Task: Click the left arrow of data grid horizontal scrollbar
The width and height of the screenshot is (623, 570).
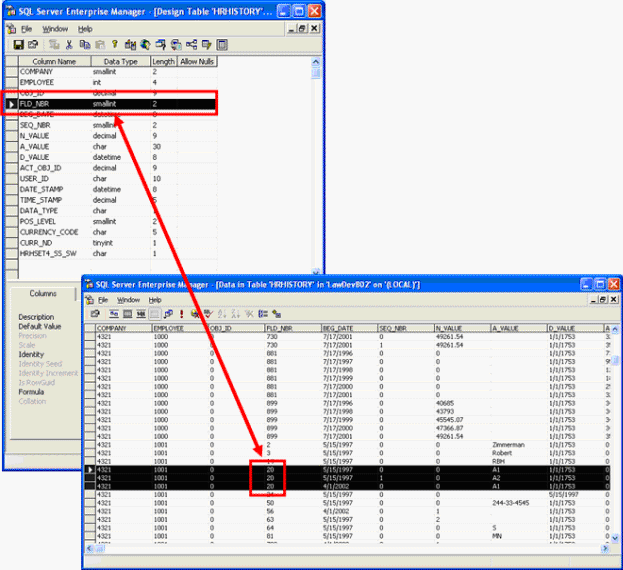Action: point(90,549)
